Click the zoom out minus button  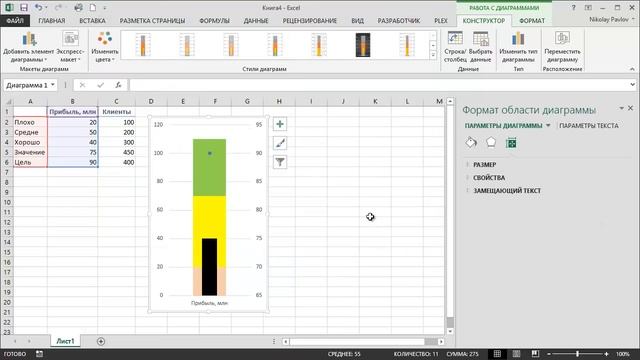click(549, 354)
